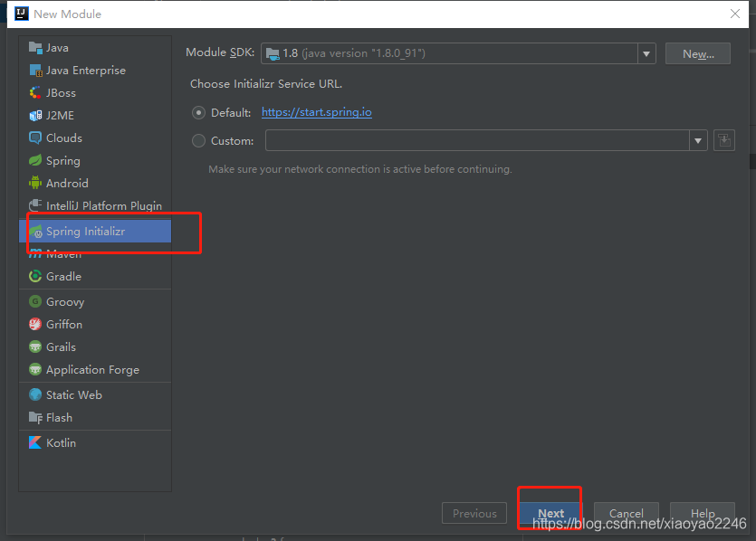This screenshot has width=756, height=541.
Task: Click the Gradle icon
Action: (35, 277)
